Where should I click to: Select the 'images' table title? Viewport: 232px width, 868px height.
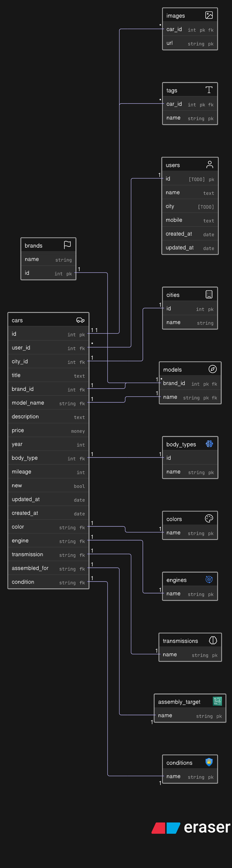coord(175,16)
